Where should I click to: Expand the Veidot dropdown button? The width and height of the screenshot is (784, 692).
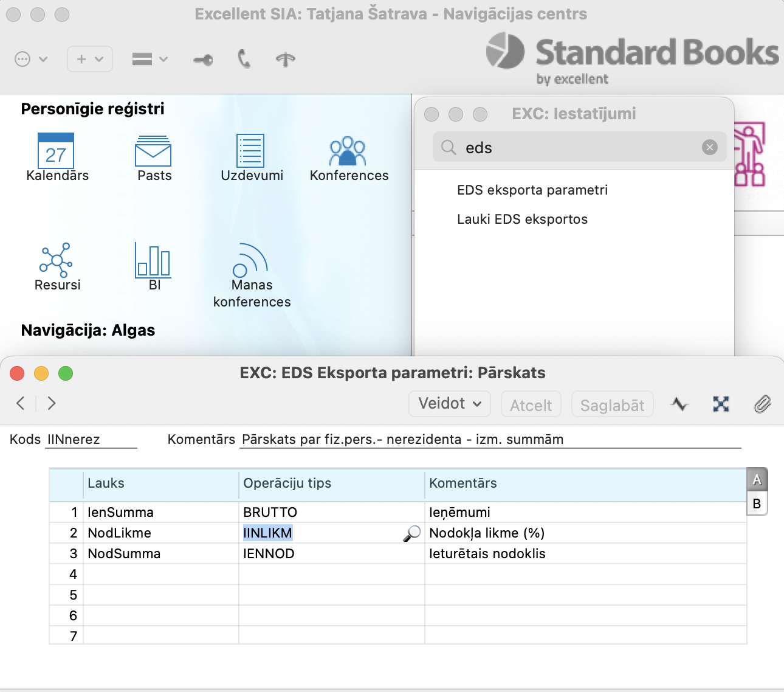450,404
